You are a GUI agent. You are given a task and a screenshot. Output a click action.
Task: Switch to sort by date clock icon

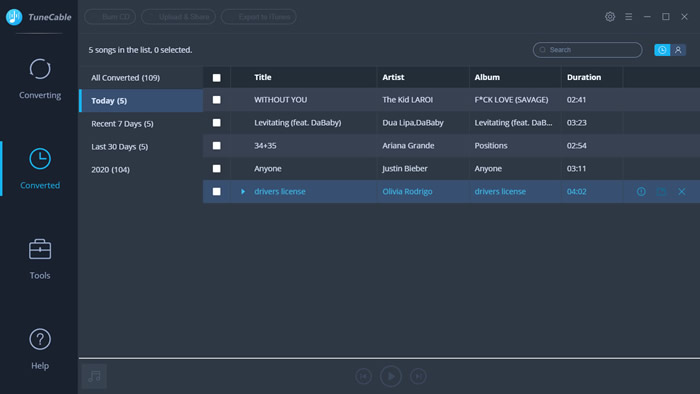pos(662,50)
